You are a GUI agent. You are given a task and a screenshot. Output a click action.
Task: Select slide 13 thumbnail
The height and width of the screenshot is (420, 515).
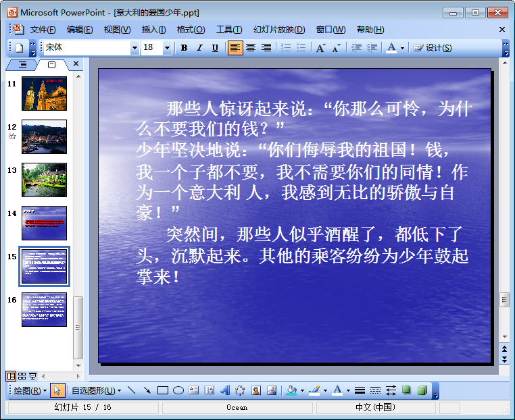point(44,180)
